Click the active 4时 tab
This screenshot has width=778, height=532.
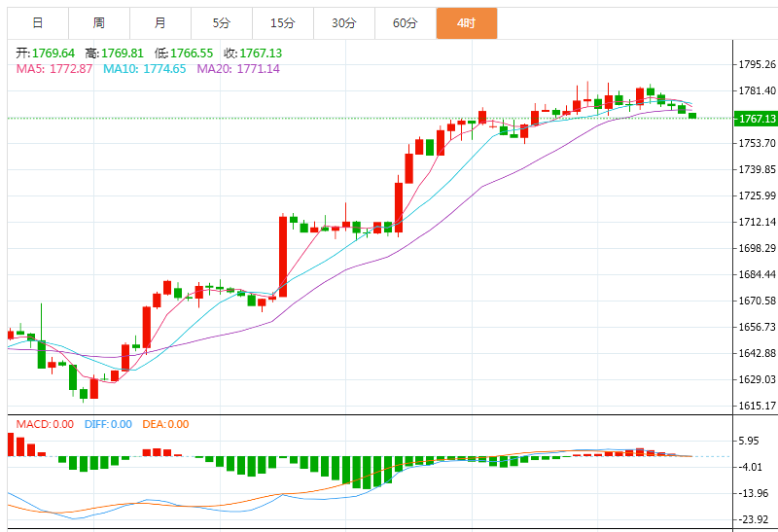pyautogui.click(x=466, y=22)
